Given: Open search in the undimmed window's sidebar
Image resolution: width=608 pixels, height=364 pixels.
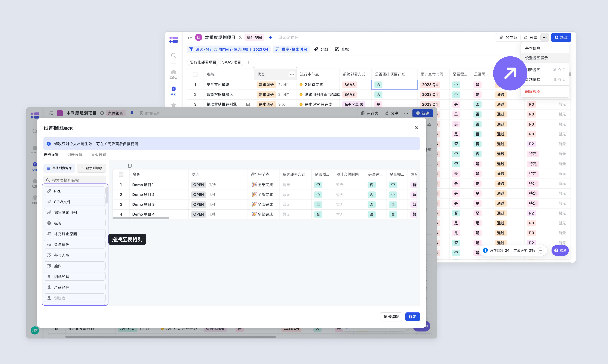Looking at the screenshot, I should point(174,55).
